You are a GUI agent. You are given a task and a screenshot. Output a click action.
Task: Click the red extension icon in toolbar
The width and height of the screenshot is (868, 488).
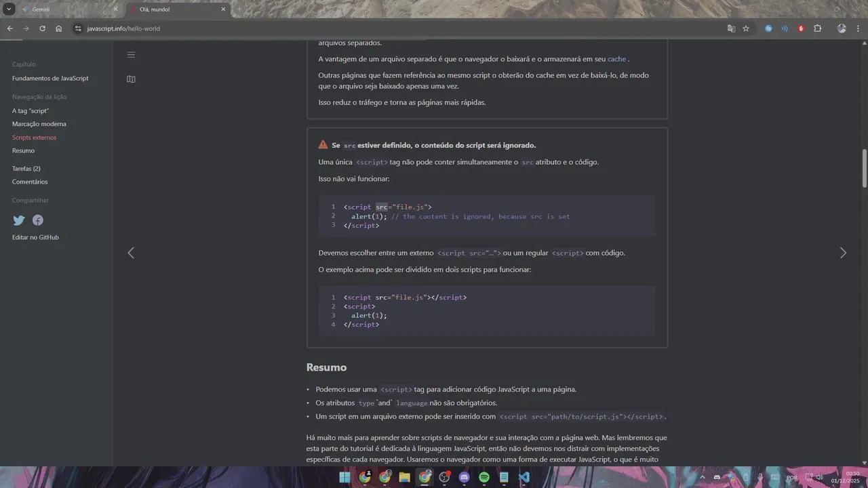[801, 28]
